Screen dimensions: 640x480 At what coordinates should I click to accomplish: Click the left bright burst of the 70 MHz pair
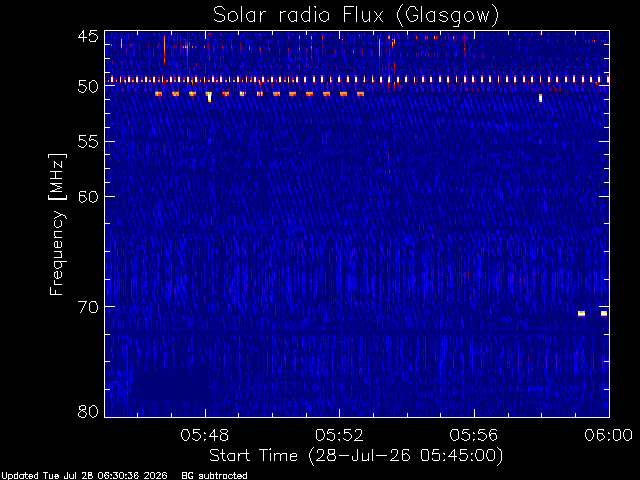[x=581, y=313]
